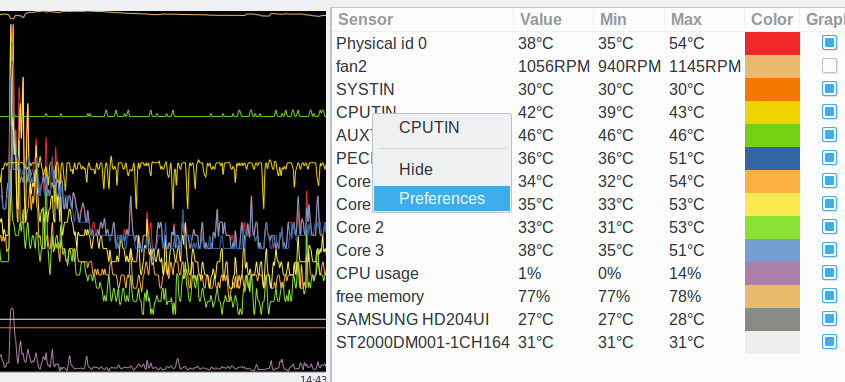
Task: Disable graphing for SAMSUNG HD204UI
Action: point(829,319)
